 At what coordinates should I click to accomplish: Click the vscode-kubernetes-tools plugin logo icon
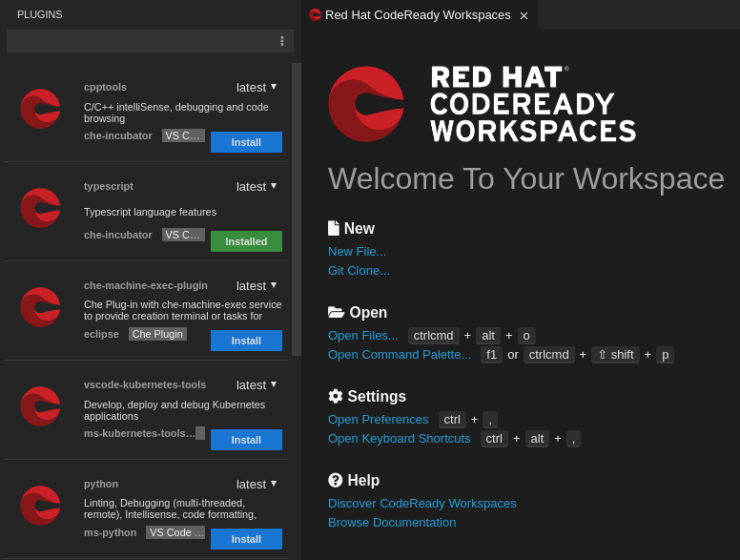(x=40, y=406)
